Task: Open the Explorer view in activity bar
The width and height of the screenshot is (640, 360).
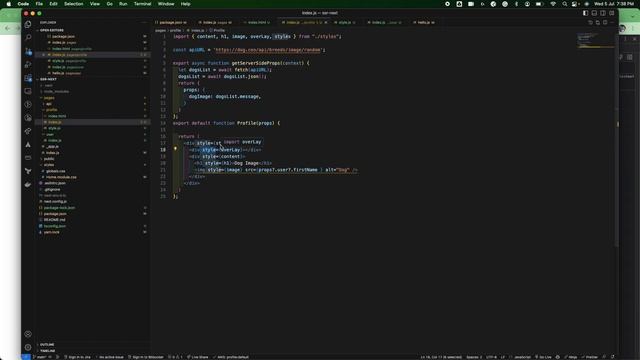Action: pyautogui.click(x=28, y=24)
